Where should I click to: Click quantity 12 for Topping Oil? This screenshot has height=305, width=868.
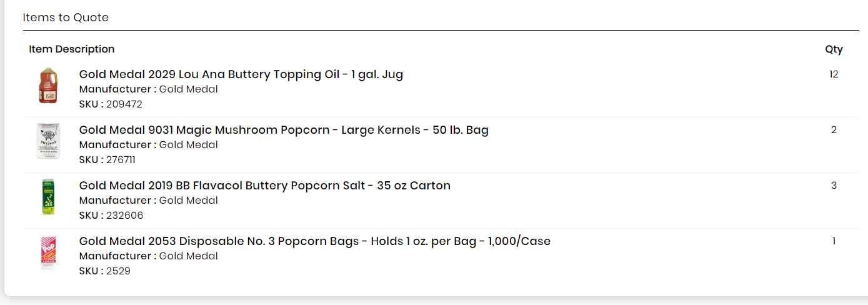click(x=834, y=74)
